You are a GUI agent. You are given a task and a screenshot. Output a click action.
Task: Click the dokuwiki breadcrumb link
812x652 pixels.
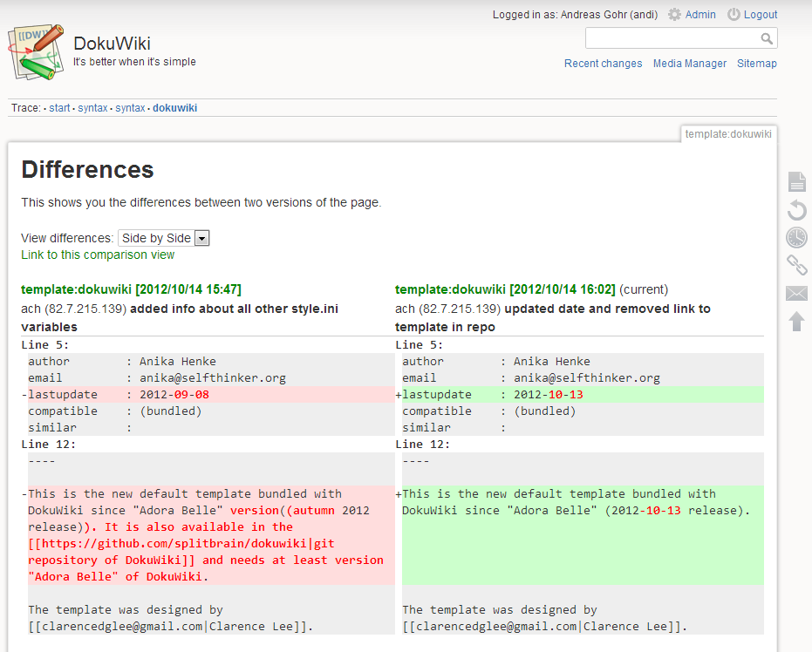174,108
